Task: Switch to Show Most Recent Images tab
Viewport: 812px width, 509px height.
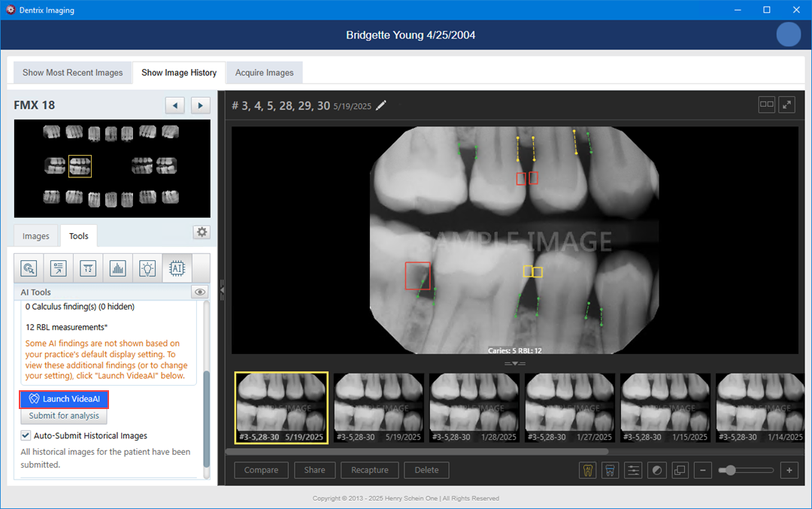Action: [x=72, y=72]
